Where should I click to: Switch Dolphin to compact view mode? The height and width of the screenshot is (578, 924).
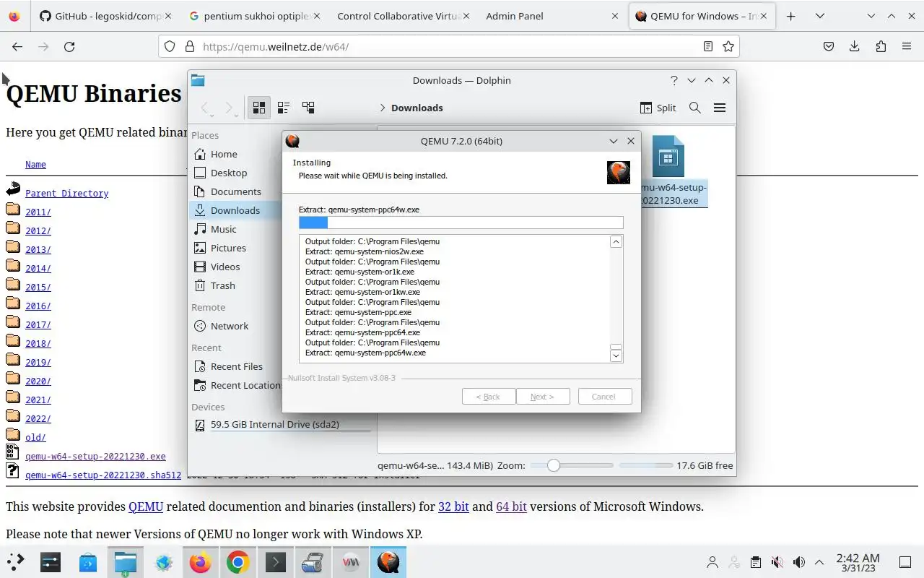point(284,108)
